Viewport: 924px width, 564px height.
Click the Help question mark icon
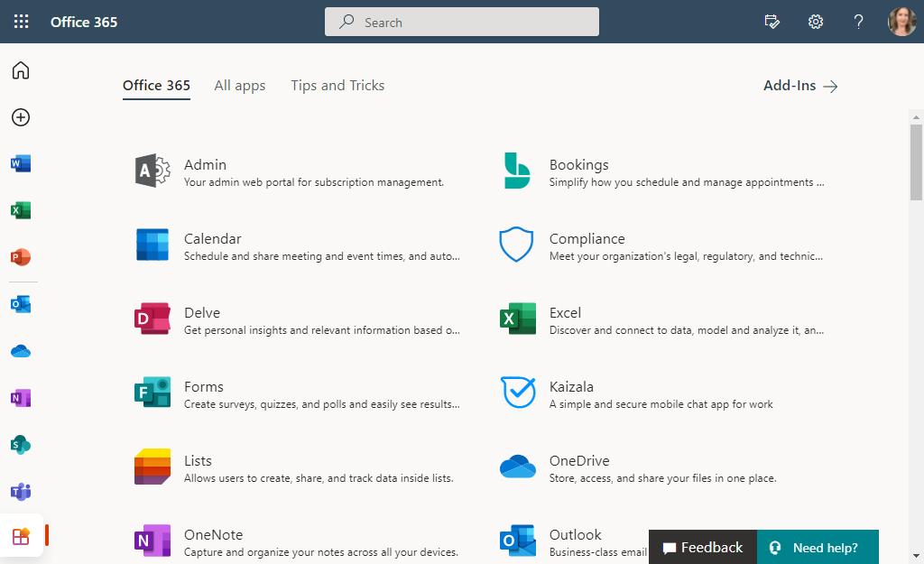[859, 22]
